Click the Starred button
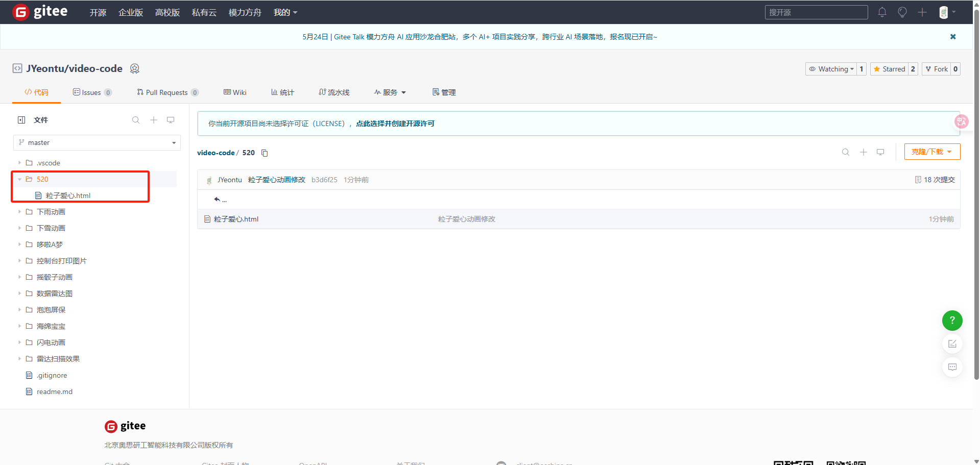Screen dimensions: 980x465 tap(889, 69)
